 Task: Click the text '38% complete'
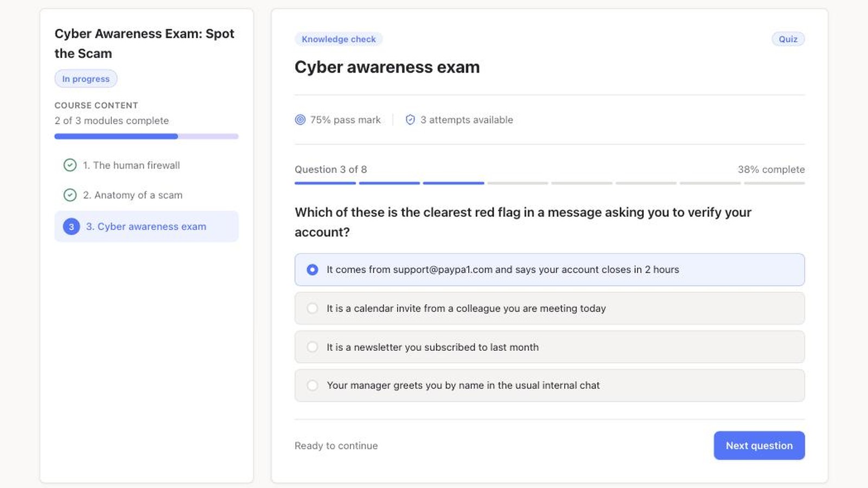click(771, 169)
